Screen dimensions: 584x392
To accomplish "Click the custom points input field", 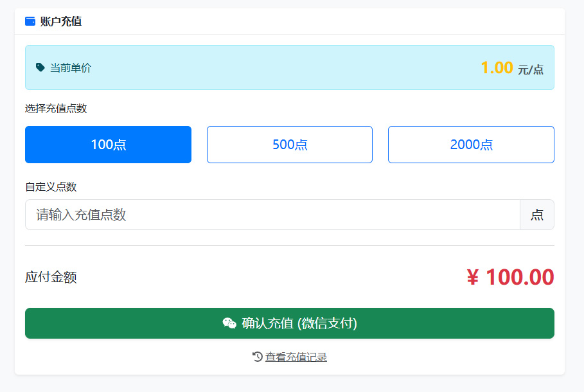I will (x=270, y=215).
